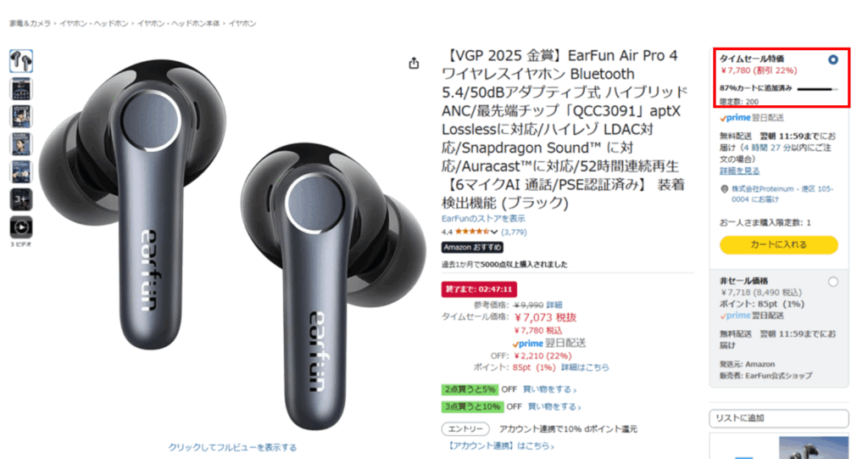Open the リストに追加 dropdown

[778, 418]
